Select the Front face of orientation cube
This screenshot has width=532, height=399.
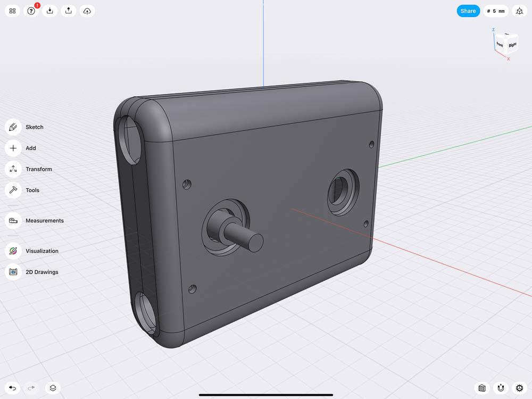coord(500,45)
